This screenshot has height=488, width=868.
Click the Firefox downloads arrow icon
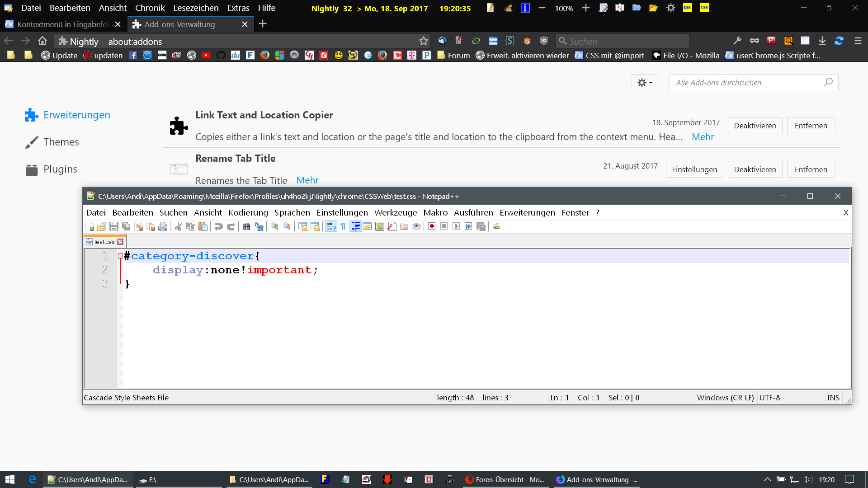pyautogui.click(x=822, y=41)
